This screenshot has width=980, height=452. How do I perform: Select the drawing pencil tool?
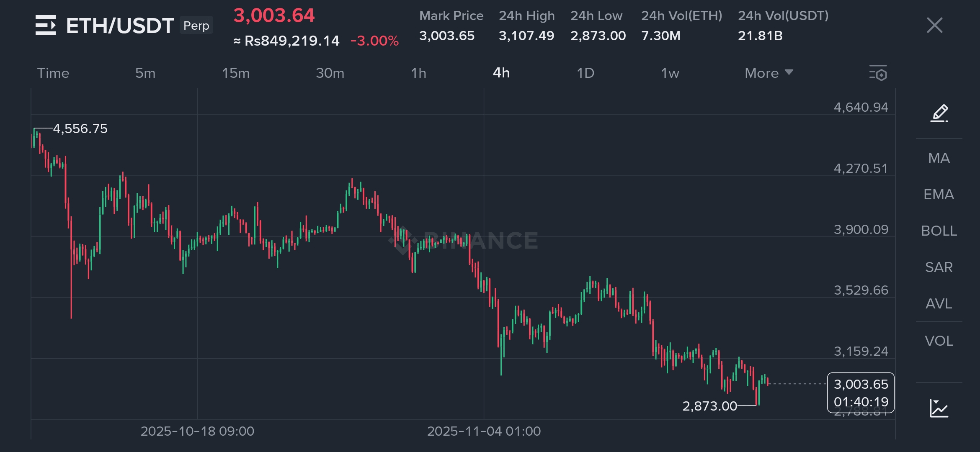coord(939,113)
